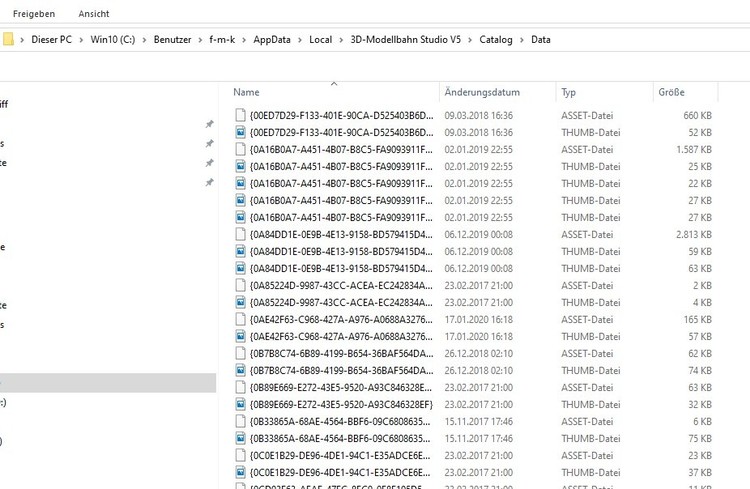Click the file icon of the 1.587 KB ASSET file

coord(240,149)
